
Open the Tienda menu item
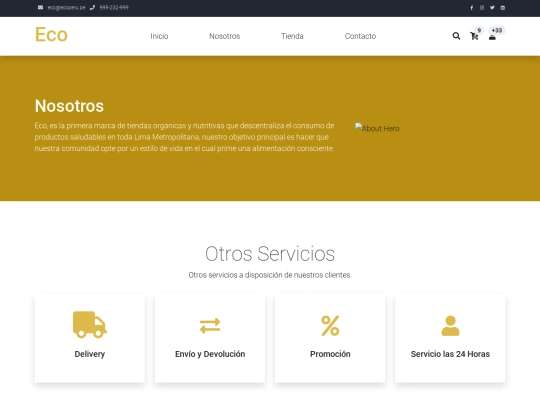tap(292, 36)
